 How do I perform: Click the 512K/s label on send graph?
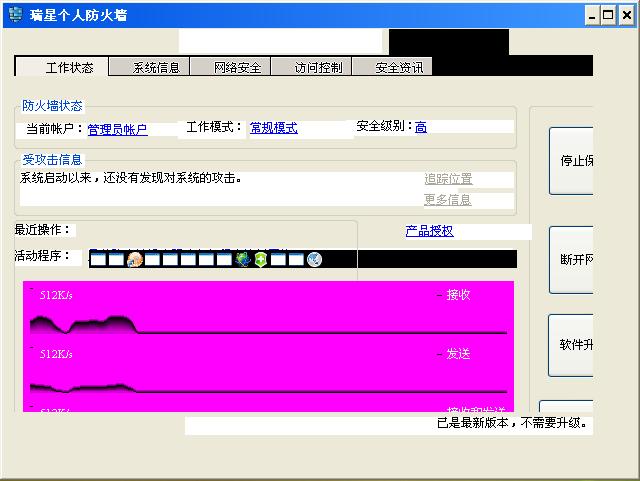click(56, 354)
